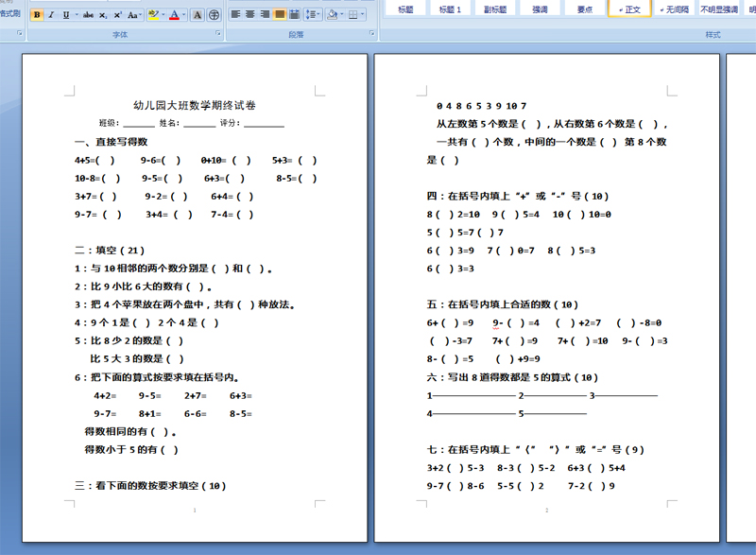The height and width of the screenshot is (555, 756).
Task: Click the line spacing icon
Action: (x=311, y=14)
